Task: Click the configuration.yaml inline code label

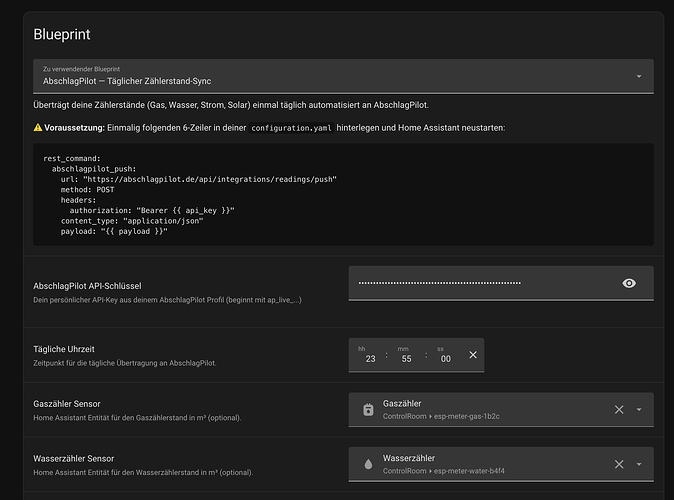Action: click(x=291, y=128)
